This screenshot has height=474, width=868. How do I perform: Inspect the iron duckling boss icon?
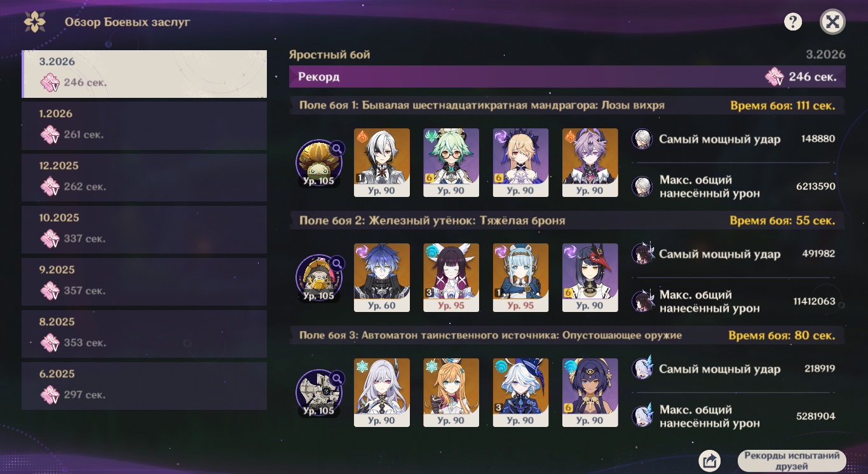(319, 278)
